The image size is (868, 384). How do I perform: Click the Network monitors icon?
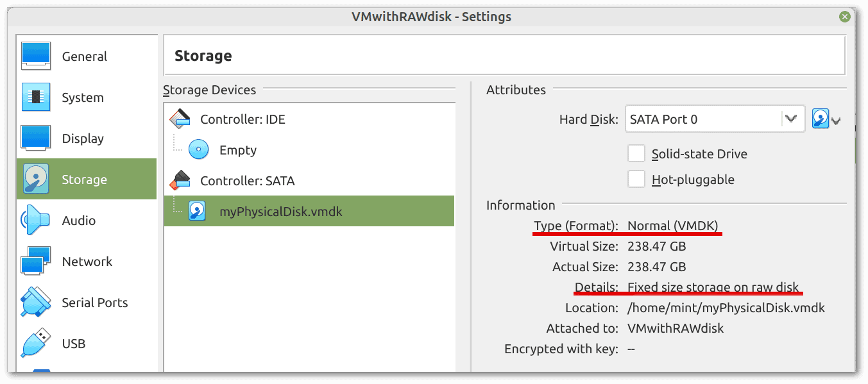(x=36, y=262)
